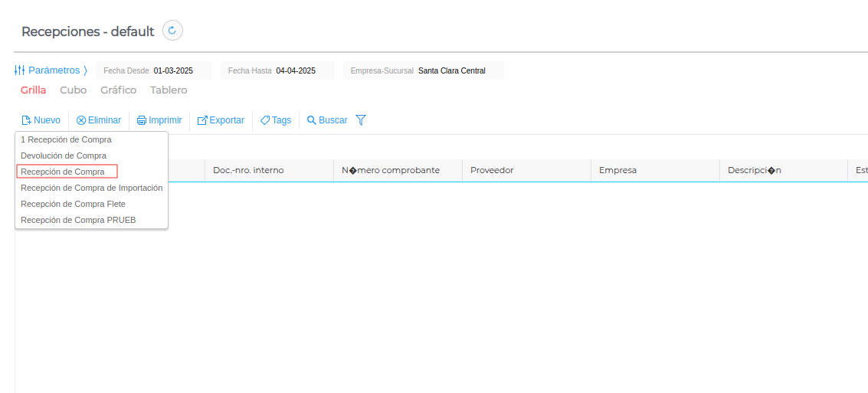Open the Empresa-Sucursal selector
The height and width of the screenshot is (393, 868).
pyautogui.click(x=451, y=70)
